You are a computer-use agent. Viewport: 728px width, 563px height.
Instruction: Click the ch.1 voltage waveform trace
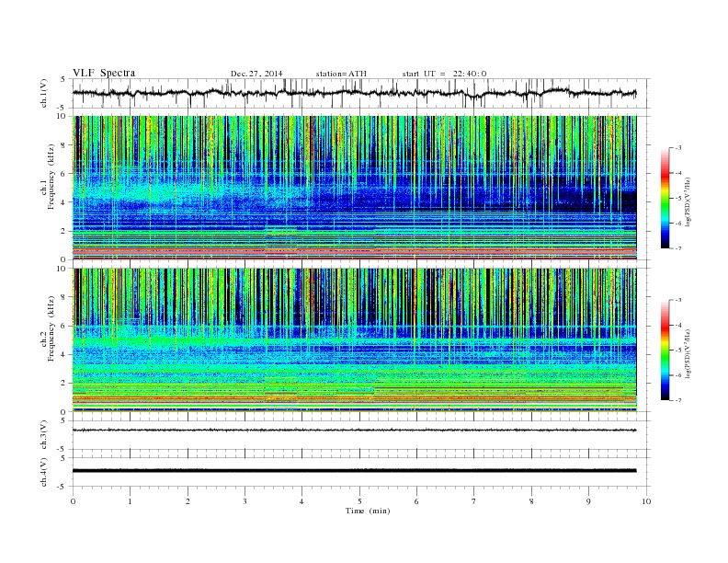click(354, 93)
